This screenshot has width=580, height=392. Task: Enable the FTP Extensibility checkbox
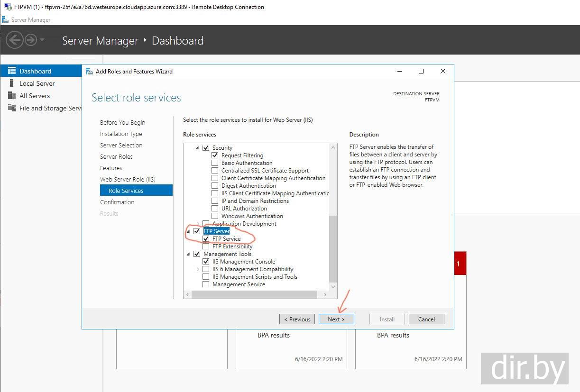pyautogui.click(x=206, y=246)
